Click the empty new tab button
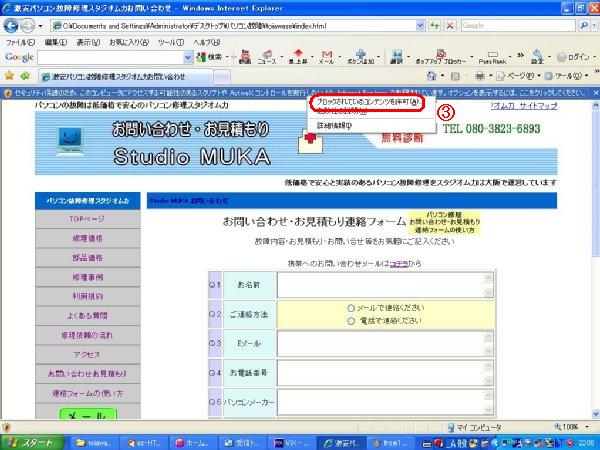 point(222,77)
